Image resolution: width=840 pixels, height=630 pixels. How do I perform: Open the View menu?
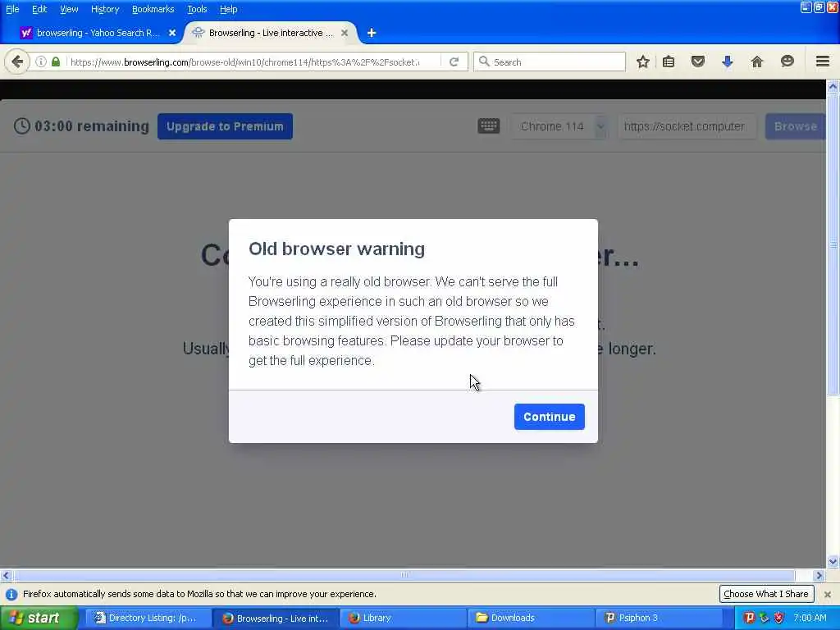click(69, 9)
